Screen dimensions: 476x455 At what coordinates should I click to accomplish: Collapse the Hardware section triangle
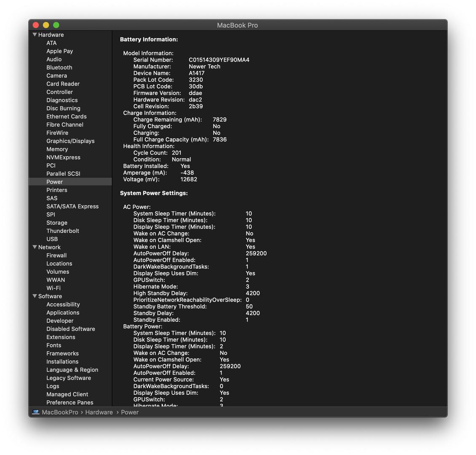(x=35, y=35)
